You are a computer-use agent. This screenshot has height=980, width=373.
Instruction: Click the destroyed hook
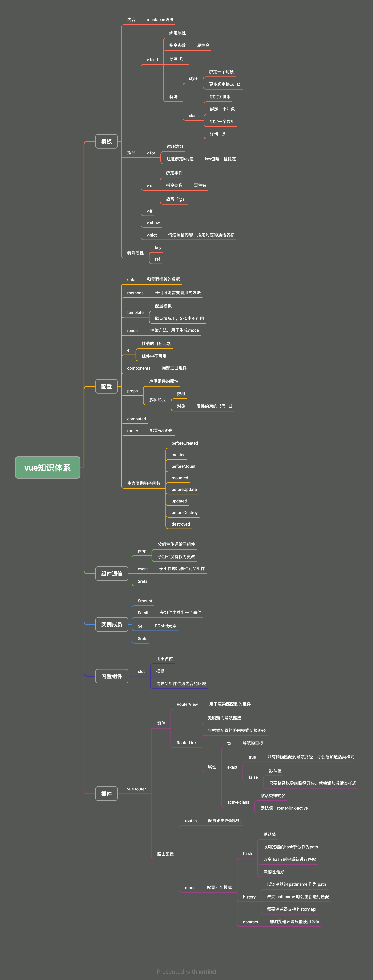click(181, 524)
